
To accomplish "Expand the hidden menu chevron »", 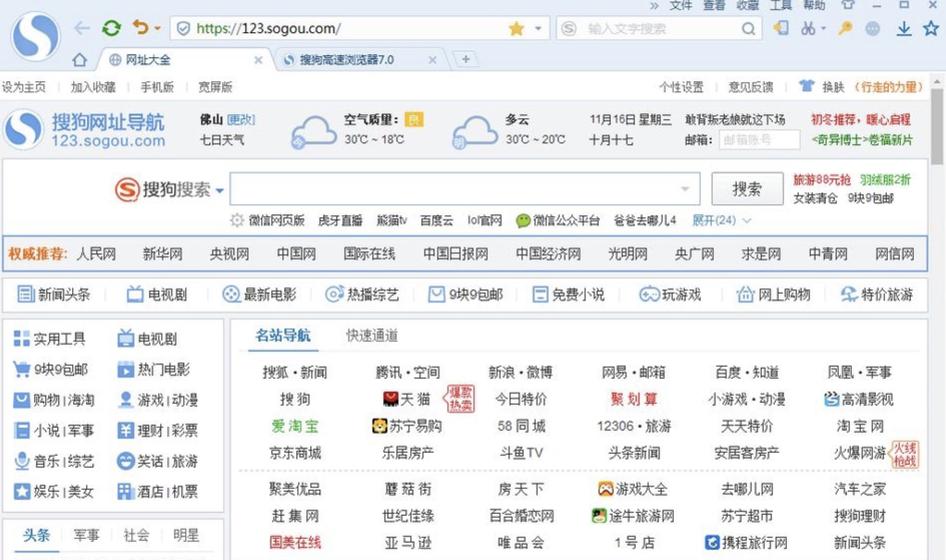I will tap(654, 5).
